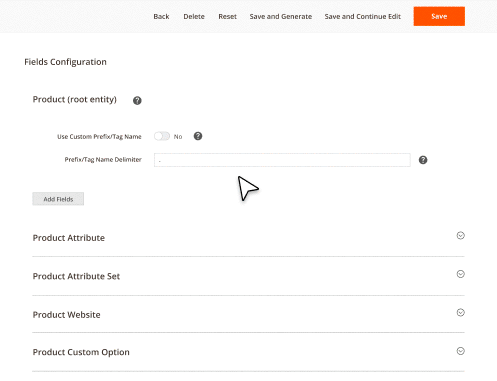
Task: Click the Product Attribute heading
Action: [x=69, y=238]
